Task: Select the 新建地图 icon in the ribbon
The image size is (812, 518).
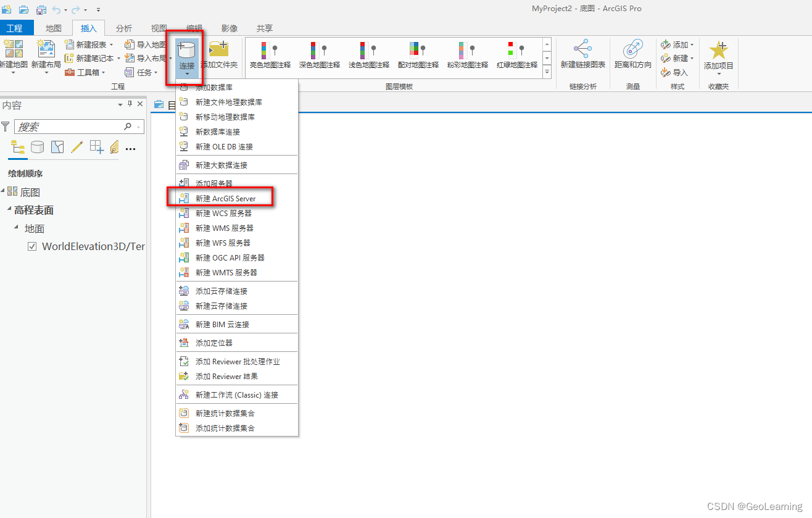Action: coord(13,48)
